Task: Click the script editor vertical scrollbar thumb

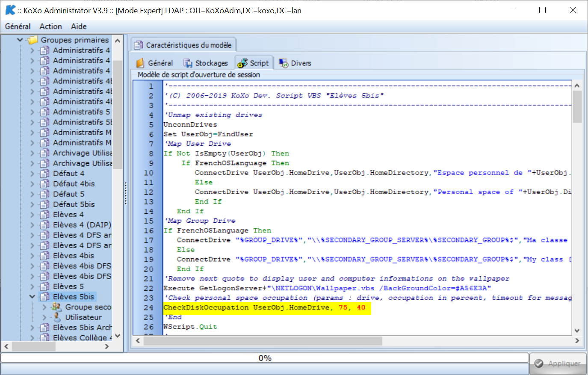Action: pyautogui.click(x=577, y=107)
